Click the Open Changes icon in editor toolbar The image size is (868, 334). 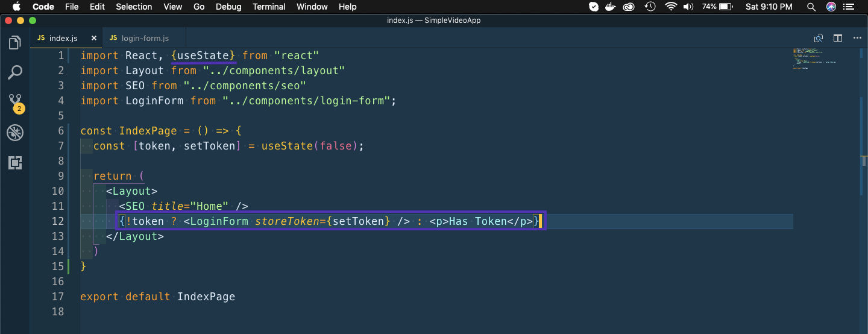(819, 38)
